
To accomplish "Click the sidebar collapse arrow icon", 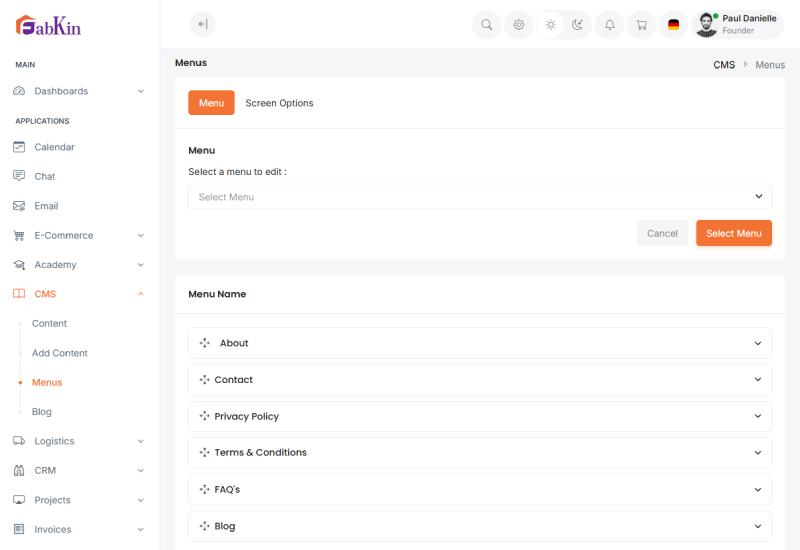I will pos(203,25).
